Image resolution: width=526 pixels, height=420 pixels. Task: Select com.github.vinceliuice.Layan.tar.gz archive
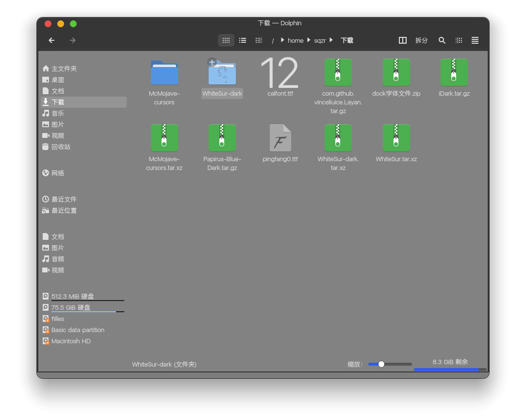pyautogui.click(x=338, y=86)
